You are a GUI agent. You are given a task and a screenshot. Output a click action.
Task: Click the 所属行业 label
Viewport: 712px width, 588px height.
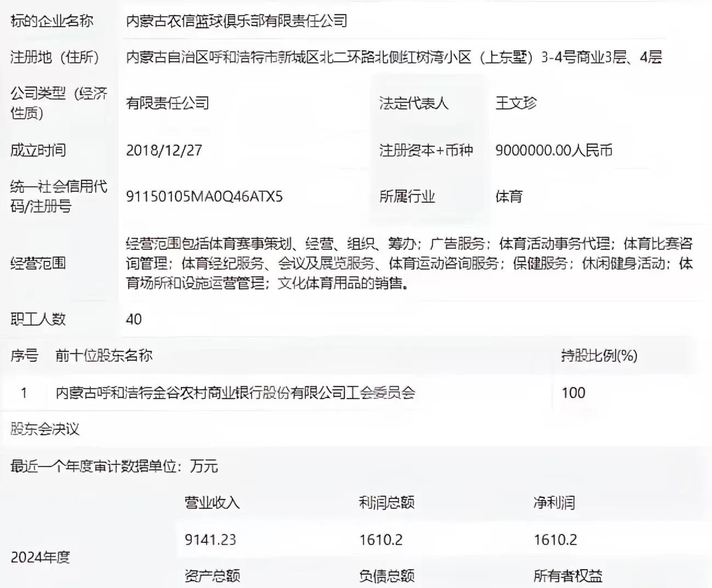click(x=407, y=196)
